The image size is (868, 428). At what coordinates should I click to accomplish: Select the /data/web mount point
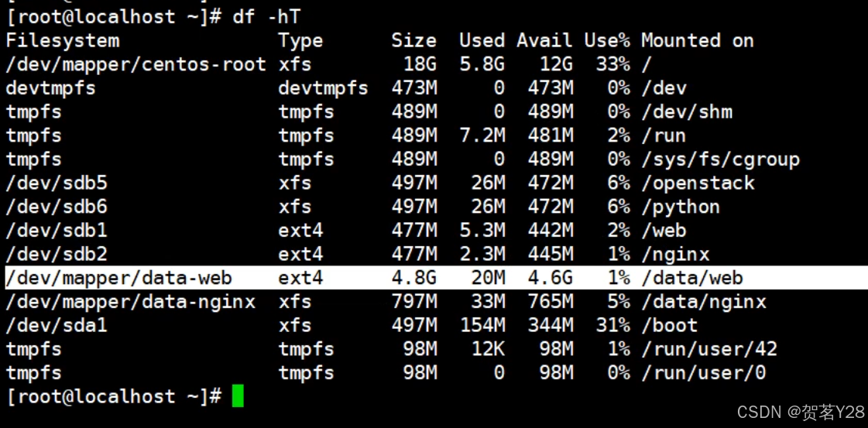[x=692, y=278]
